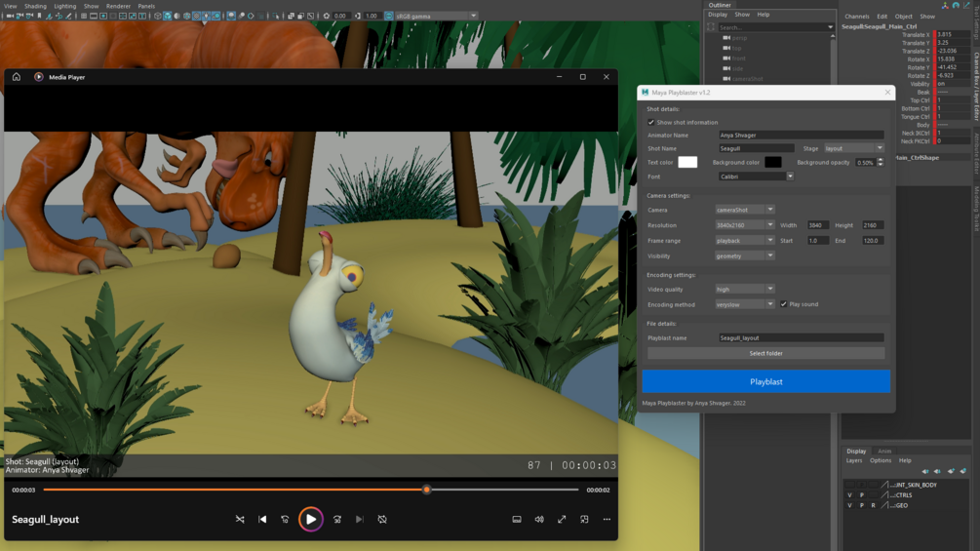This screenshot has width=980, height=551.
Task: Toggle shuffle in Media Player
Action: (240, 519)
